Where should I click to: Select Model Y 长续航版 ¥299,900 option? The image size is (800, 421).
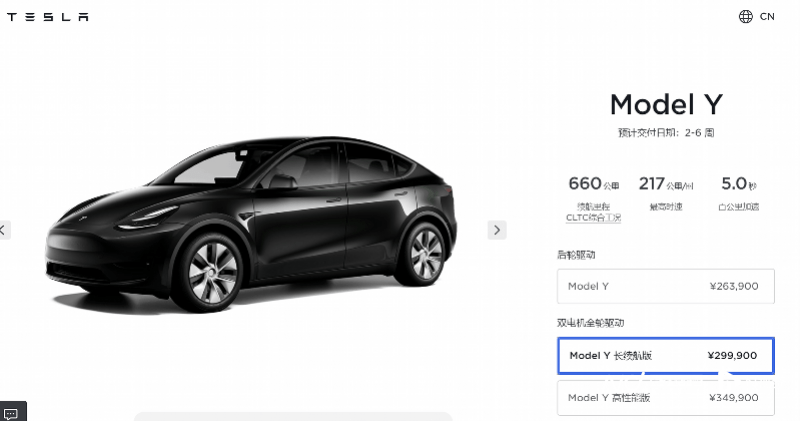665,356
